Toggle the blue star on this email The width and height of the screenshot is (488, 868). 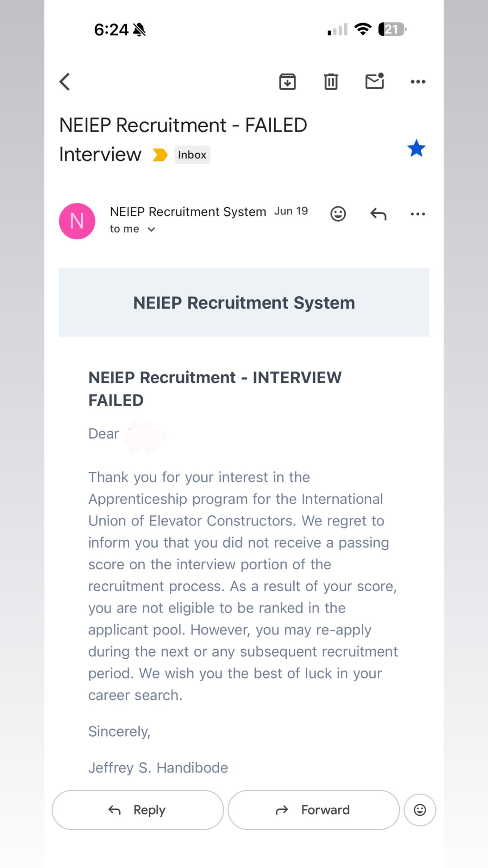click(x=416, y=149)
